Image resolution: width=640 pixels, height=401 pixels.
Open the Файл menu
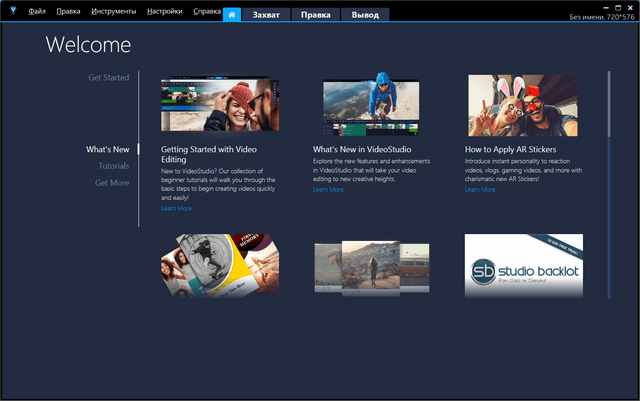click(x=37, y=11)
